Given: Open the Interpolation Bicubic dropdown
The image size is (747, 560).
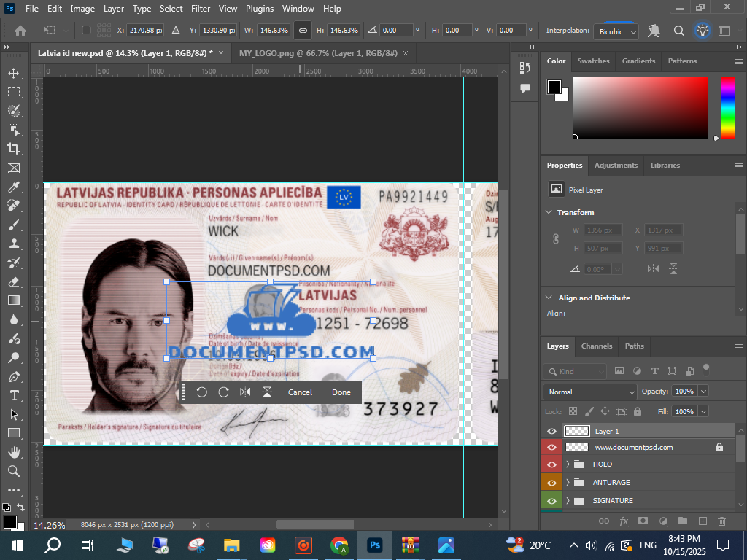Looking at the screenshot, I should [x=616, y=31].
